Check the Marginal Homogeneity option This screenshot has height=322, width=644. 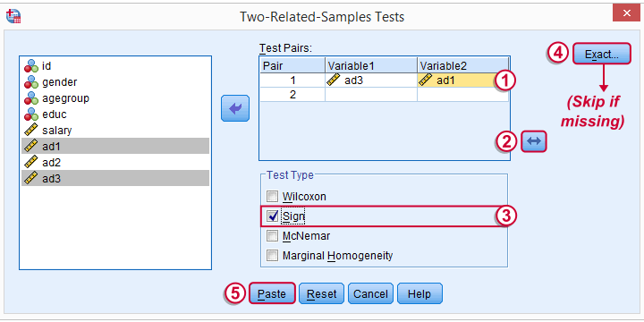click(272, 256)
